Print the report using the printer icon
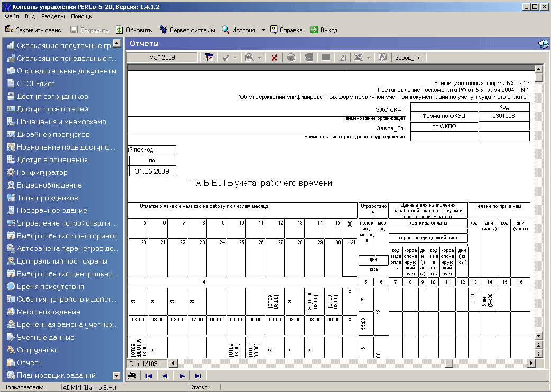 click(x=133, y=376)
